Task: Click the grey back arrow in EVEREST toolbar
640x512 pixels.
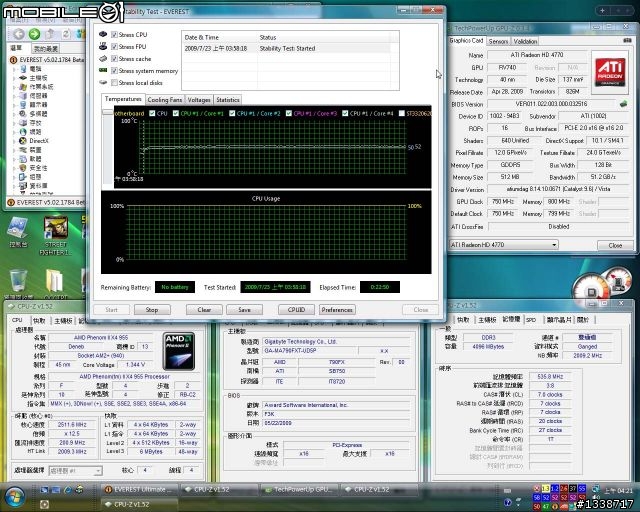Action: pyautogui.click(x=18, y=34)
